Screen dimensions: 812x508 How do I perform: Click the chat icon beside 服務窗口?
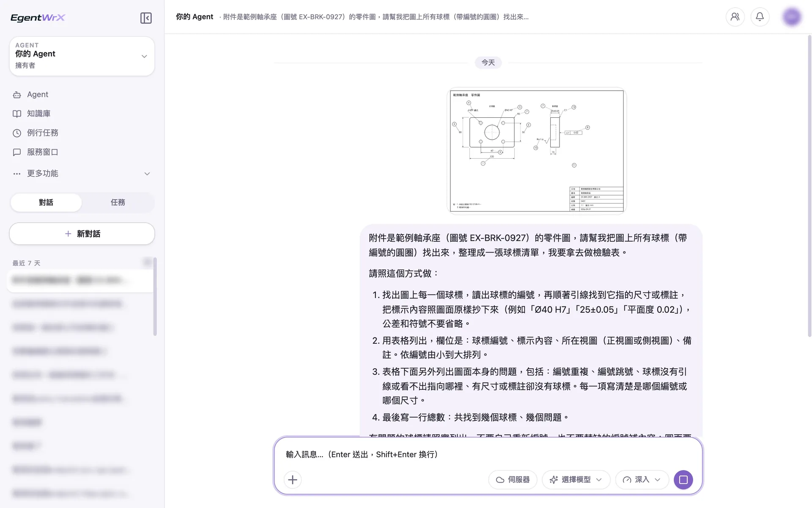(x=17, y=152)
